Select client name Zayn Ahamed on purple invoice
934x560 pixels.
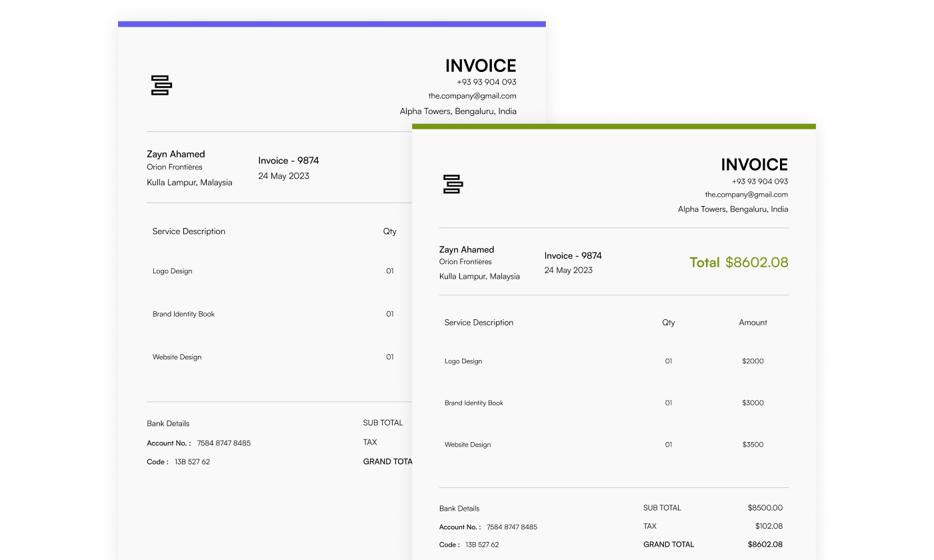176,154
